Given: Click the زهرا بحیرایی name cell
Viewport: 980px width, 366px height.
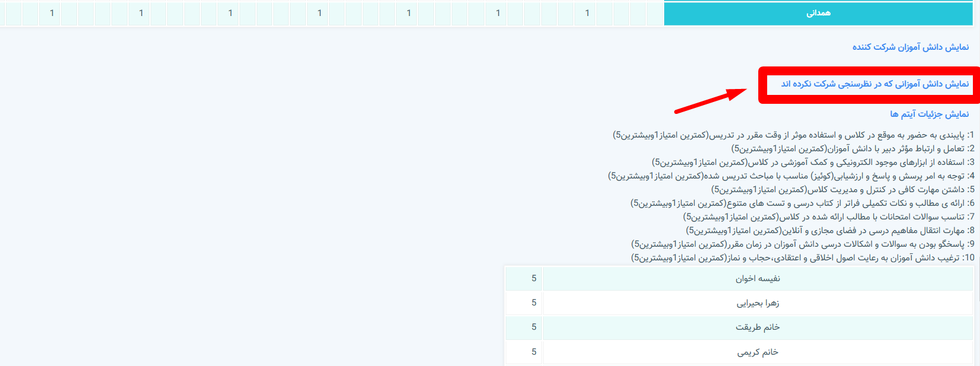Looking at the screenshot, I should [x=758, y=303].
